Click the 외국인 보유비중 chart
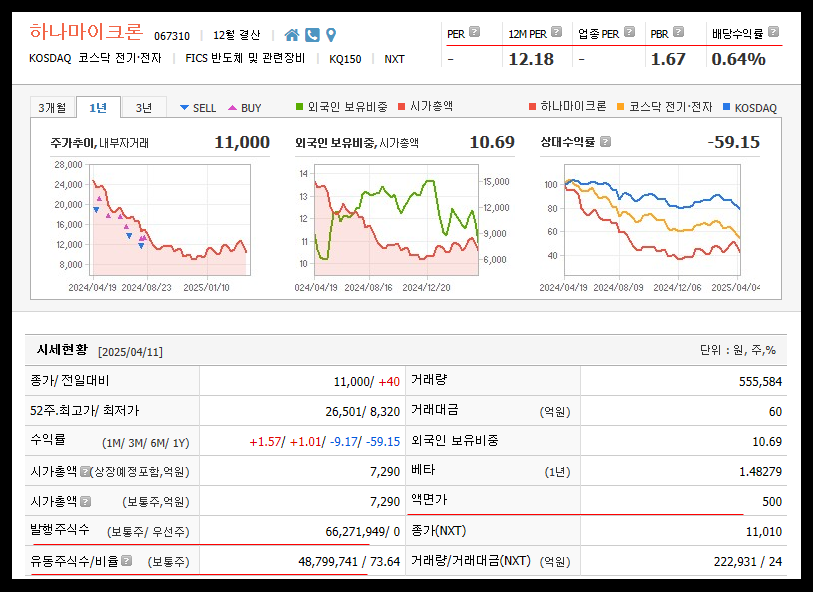Viewport: 813px width, 592px height. 397,220
